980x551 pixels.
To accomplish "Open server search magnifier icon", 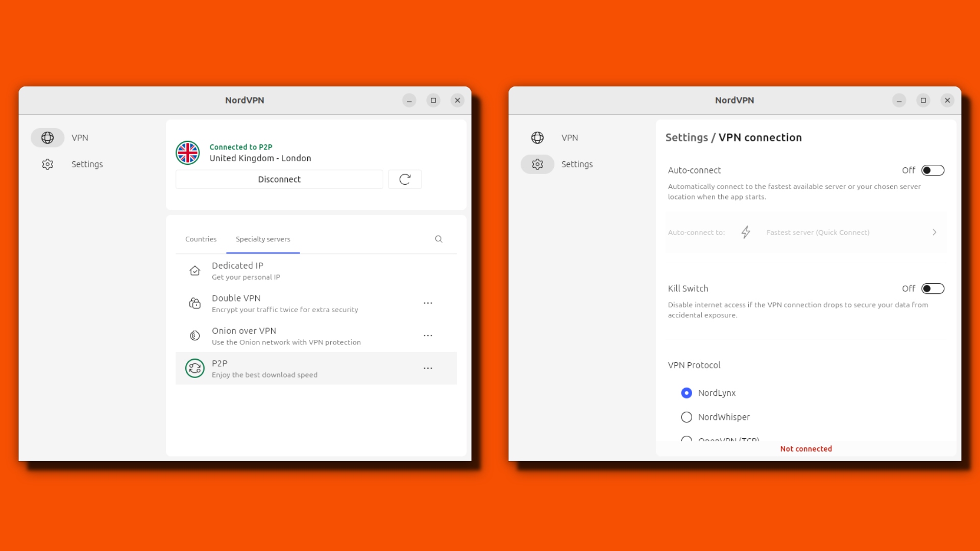I will click(438, 239).
